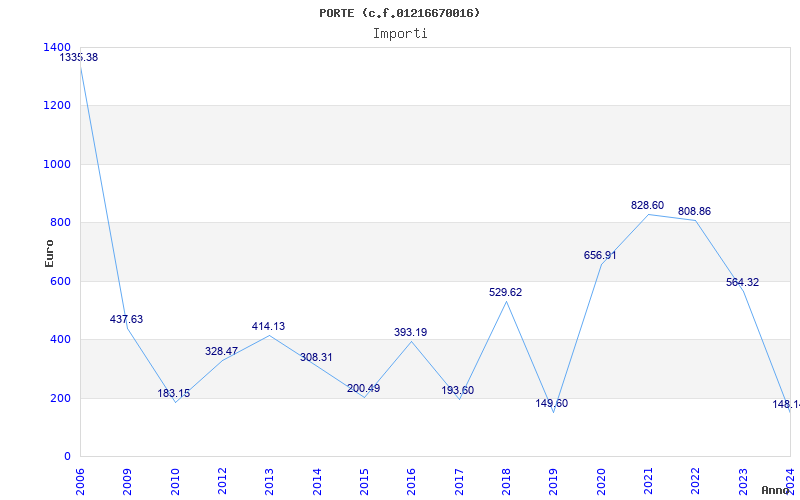The width and height of the screenshot is (800, 500).
Task: Click the chart title PORTE (c.f.01216670016)
Action: tap(399, 13)
